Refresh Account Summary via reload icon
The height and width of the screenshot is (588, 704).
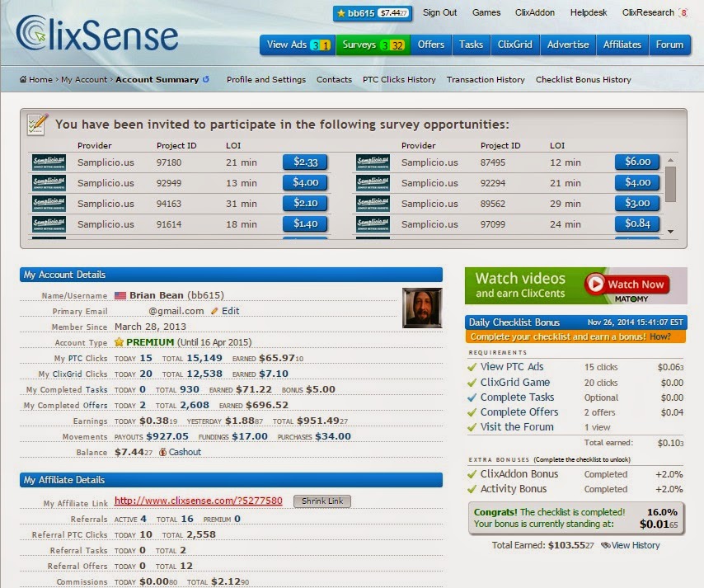click(x=205, y=79)
